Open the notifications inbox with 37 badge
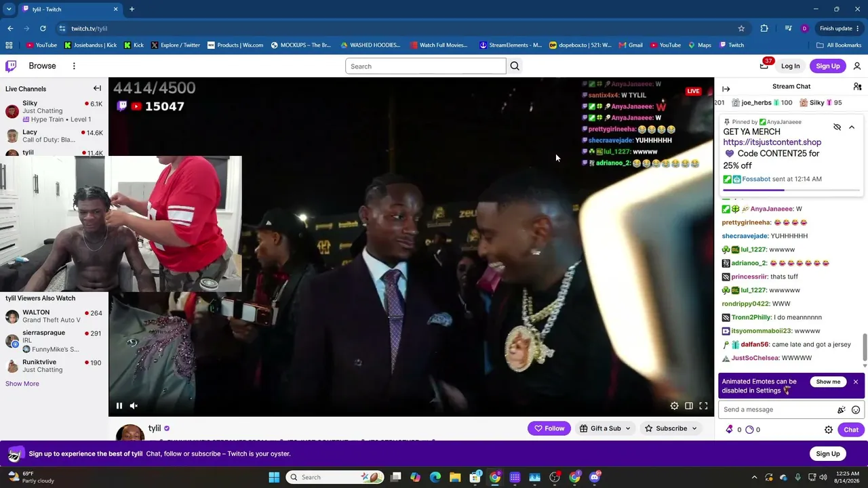The image size is (868, 488). click(x=764, y=65)
